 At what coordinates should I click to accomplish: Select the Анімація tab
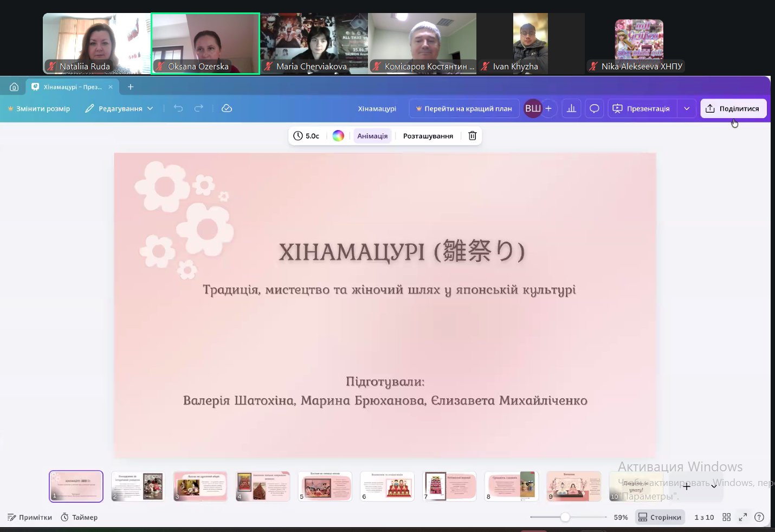tap(372, 136)
